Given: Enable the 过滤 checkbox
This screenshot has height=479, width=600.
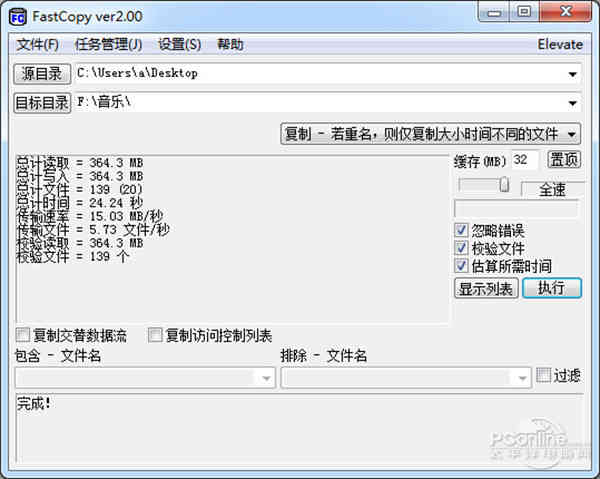Looking at the screenshot, I should point(543,375).
